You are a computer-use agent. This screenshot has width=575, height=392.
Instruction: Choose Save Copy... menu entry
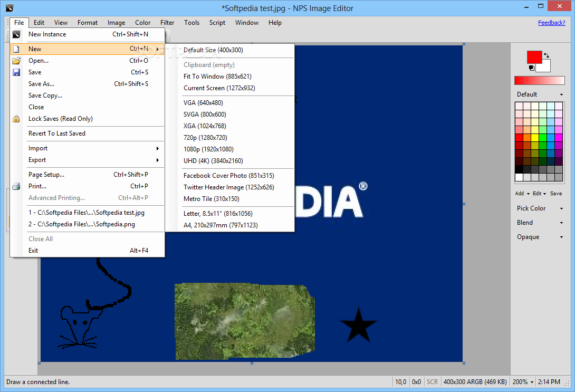click(x=87, y=95)
